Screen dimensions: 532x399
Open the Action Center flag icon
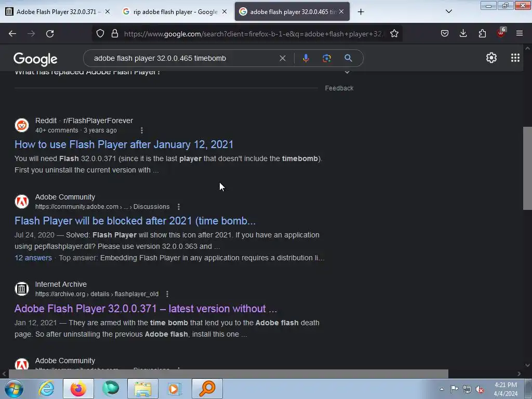click(x=454, y=389)
